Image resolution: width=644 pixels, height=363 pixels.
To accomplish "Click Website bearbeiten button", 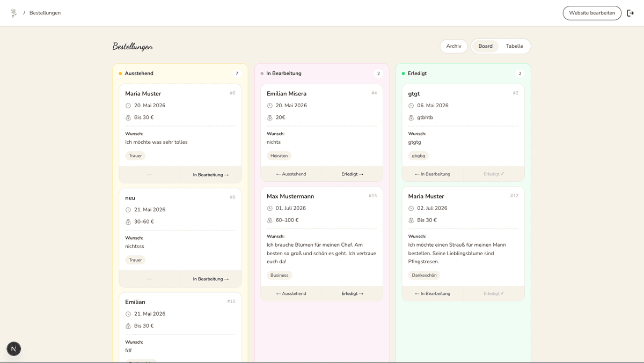I will coord(592,13).
